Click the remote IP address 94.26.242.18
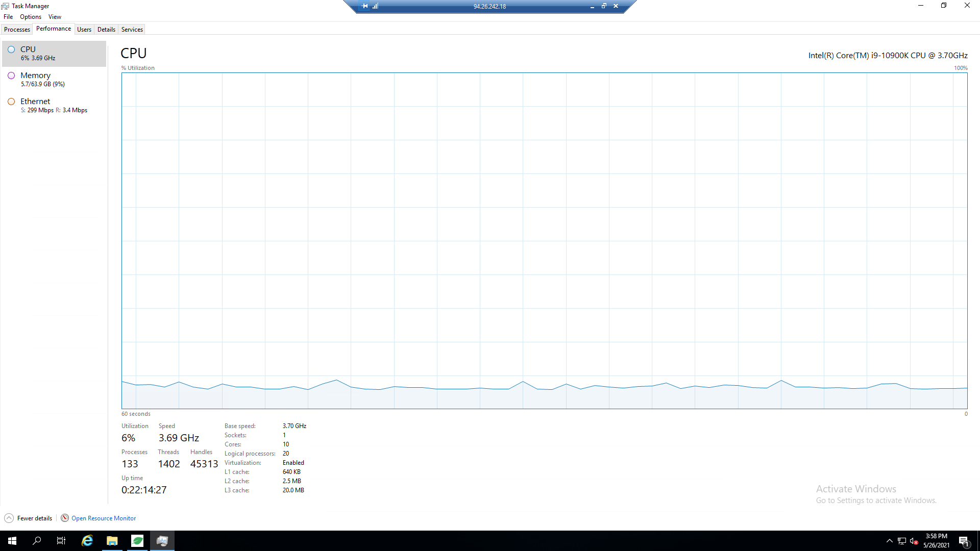The image size is (980, 551). (x=489, y=7)
